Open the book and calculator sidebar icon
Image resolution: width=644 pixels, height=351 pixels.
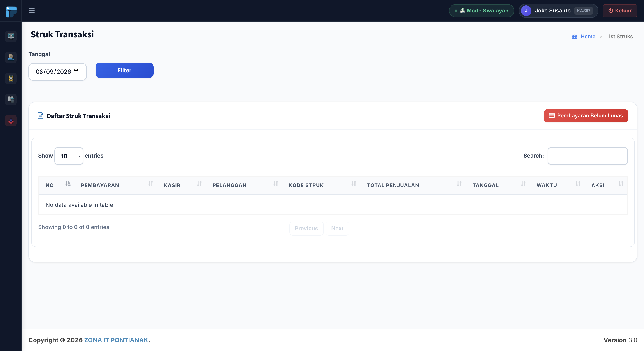click(11, 99)
